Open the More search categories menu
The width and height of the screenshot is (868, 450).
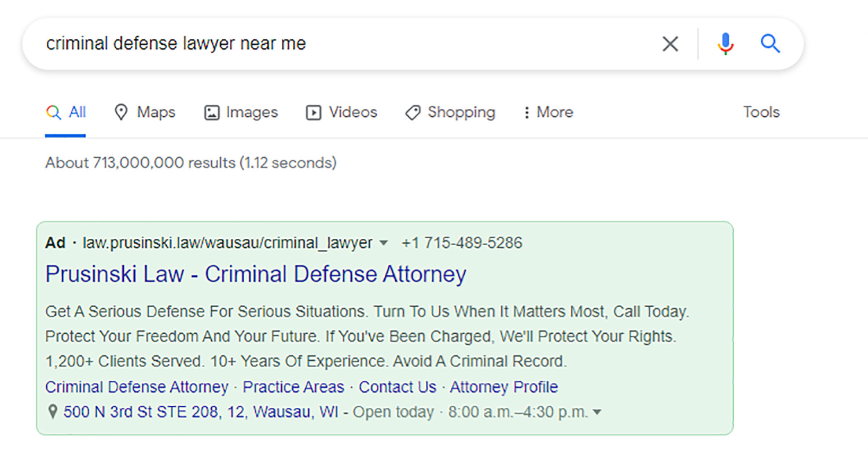tap(547, 112)
